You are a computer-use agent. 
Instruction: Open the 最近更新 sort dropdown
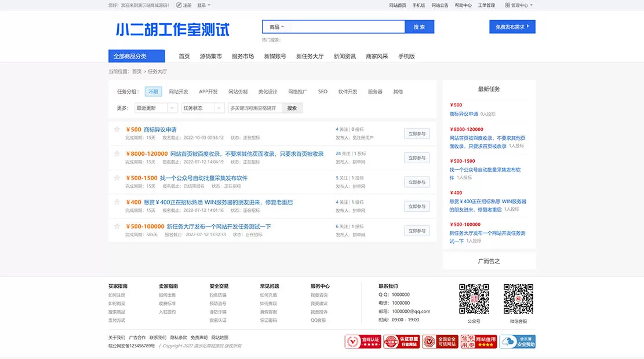pos(156,108)
